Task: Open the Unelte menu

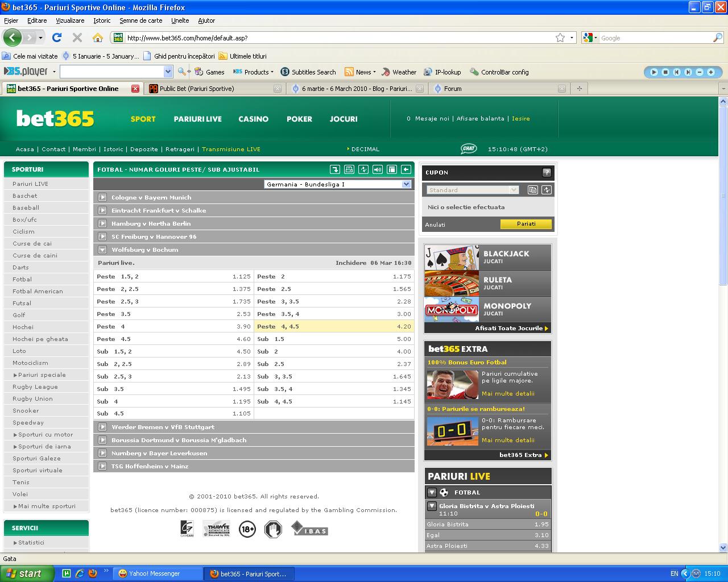Action: (180, 20)
